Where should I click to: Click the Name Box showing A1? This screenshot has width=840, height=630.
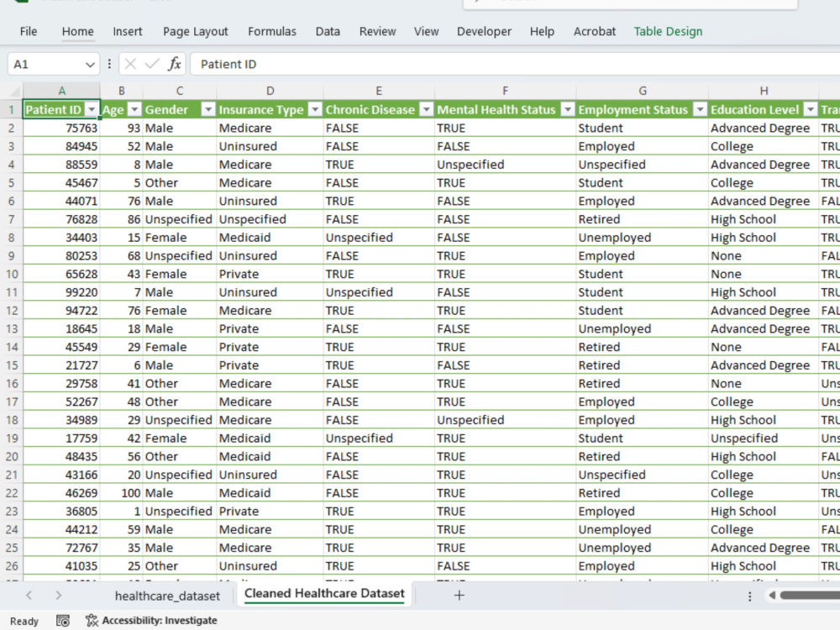point(54,65)
